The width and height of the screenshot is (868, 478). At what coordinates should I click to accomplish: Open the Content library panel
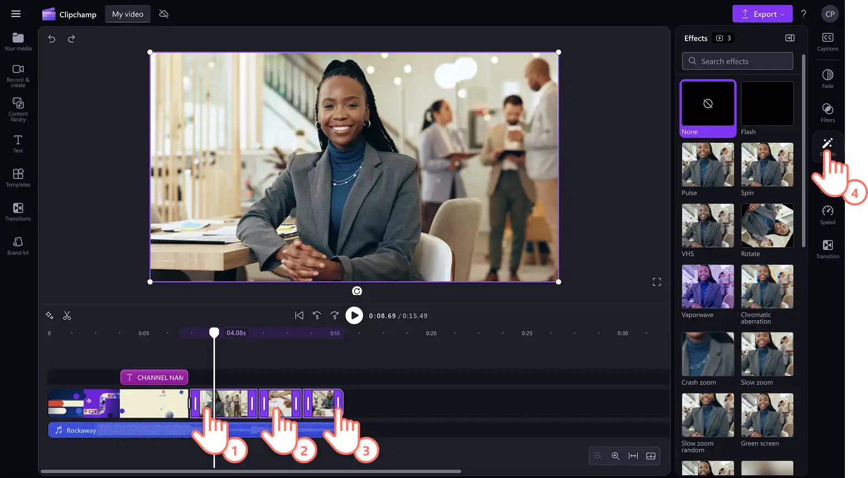[18, 109]
